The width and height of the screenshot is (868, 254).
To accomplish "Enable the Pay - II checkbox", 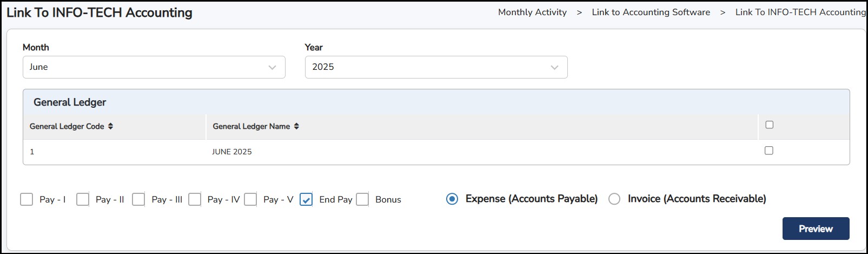I will point(83,199).
